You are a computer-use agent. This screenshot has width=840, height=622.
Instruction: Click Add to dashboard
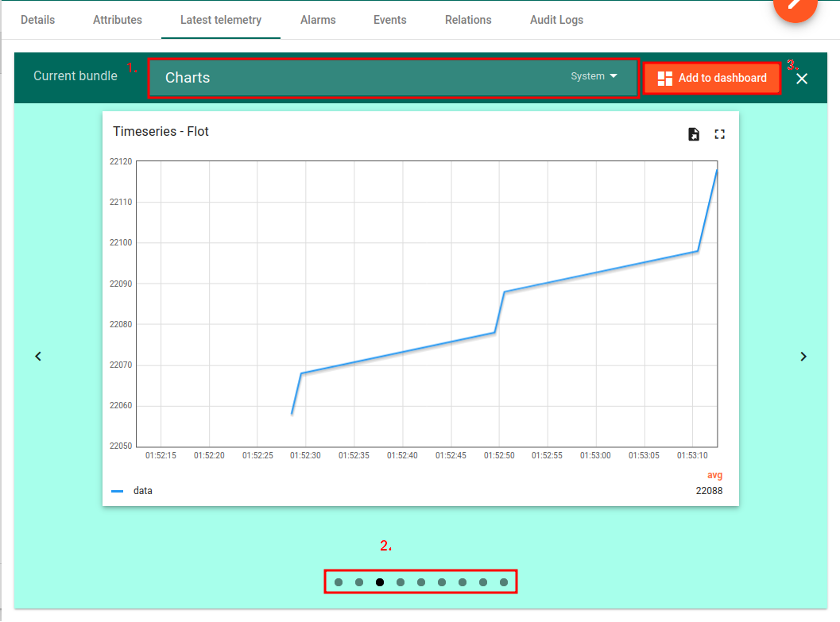coord(712,78)
